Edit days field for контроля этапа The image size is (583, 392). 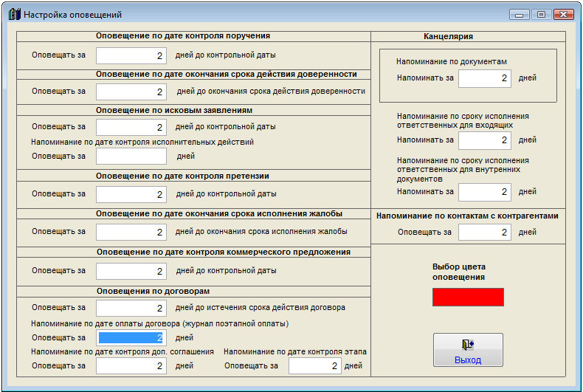pos(315,366)
